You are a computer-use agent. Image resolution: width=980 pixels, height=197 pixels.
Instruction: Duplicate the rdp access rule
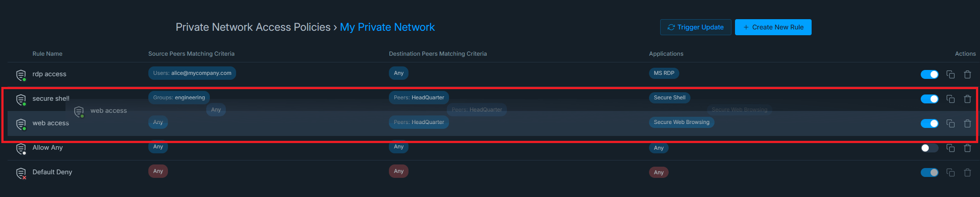coord(950,74)
